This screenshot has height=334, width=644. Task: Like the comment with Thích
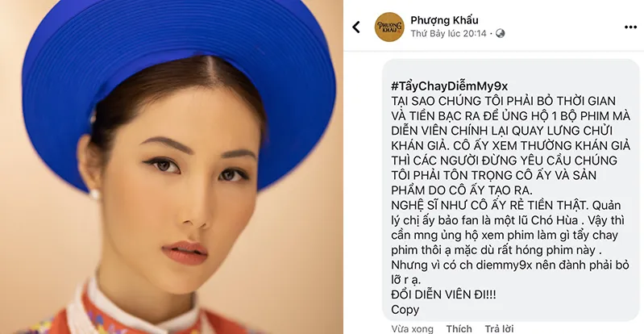459,328
